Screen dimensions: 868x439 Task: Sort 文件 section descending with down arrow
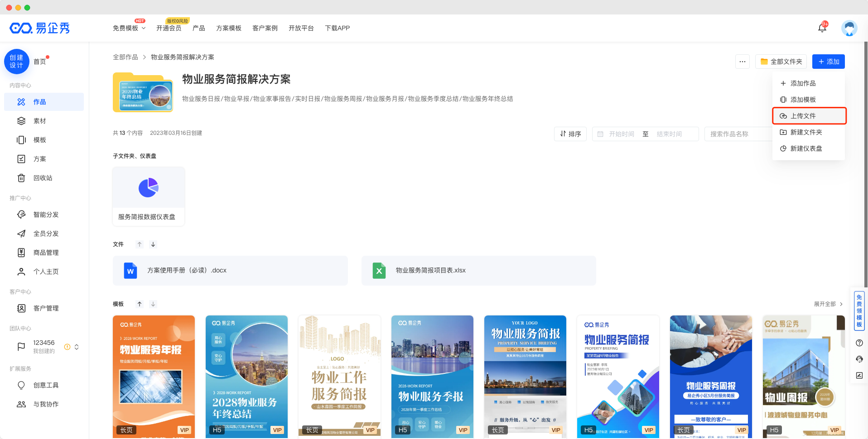click(153, 244)
